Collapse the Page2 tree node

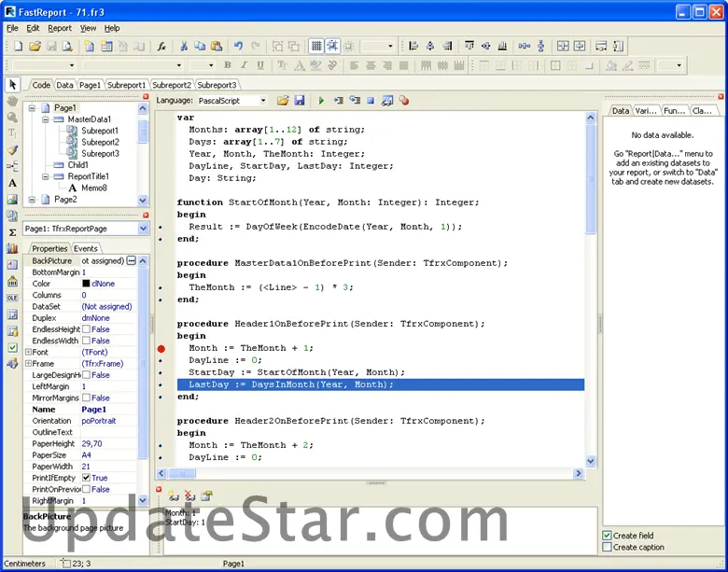point(32,200)
